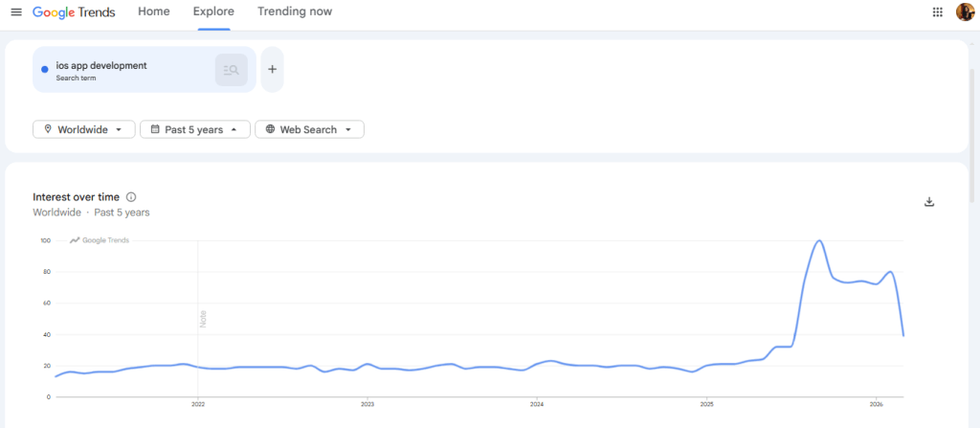Click the search term options icon

[x=231, y=70]
